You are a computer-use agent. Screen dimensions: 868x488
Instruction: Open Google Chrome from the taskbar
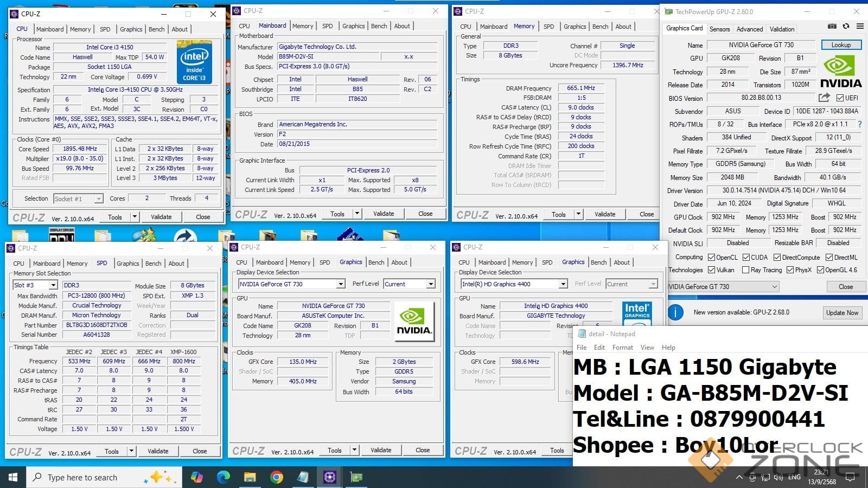(x=277, y=477)
